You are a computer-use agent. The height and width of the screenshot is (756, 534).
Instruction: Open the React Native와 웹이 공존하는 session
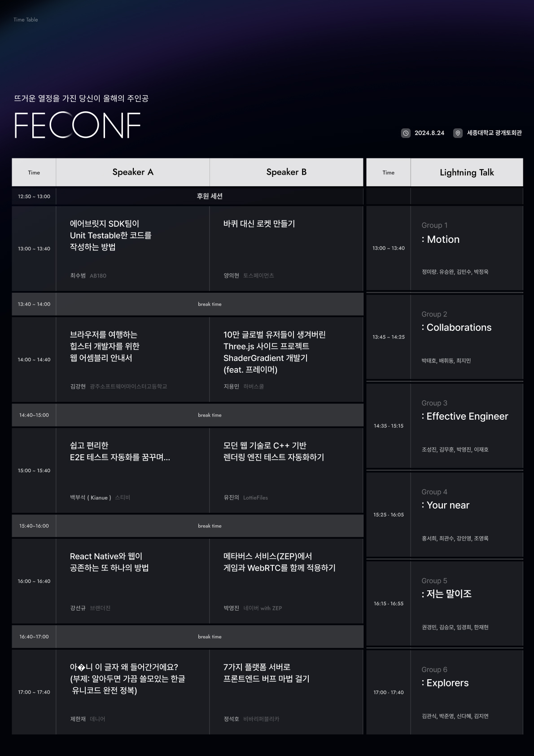point(133,581)
